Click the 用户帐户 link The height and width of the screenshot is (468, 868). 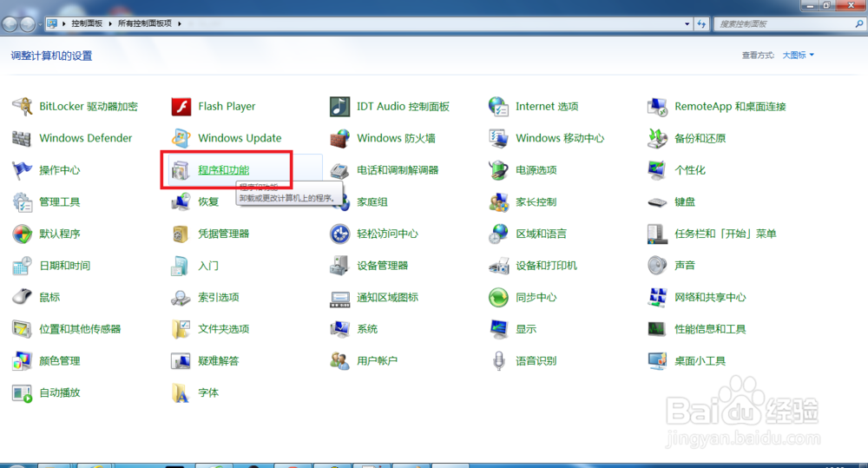377,360
